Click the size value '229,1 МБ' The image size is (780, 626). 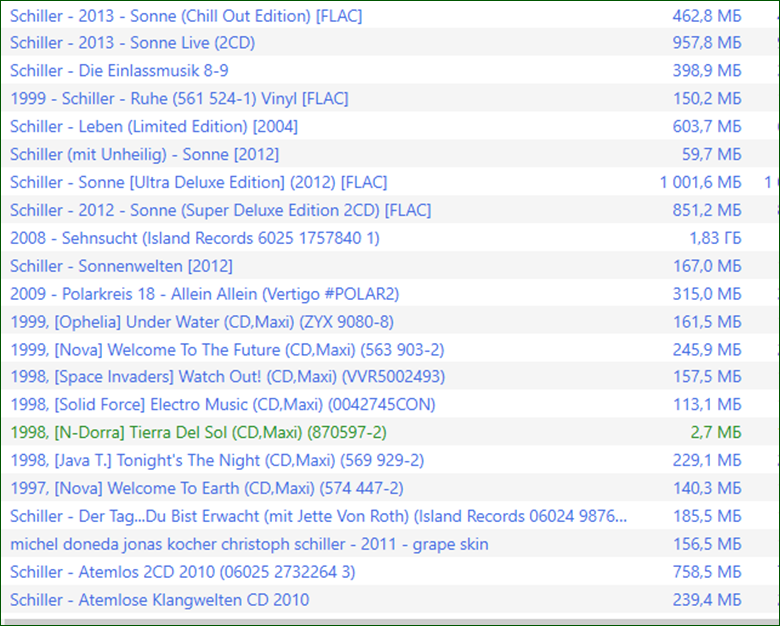point(707,460)
